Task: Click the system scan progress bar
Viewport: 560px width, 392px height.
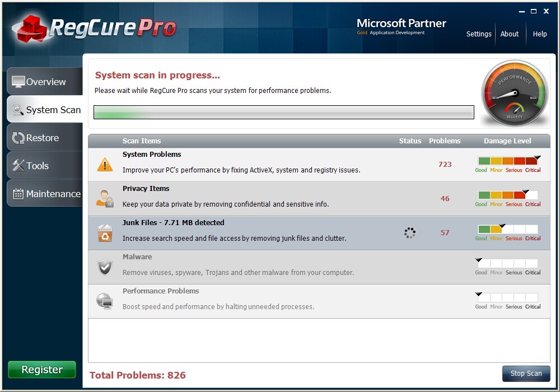Action: click(284, 112)
